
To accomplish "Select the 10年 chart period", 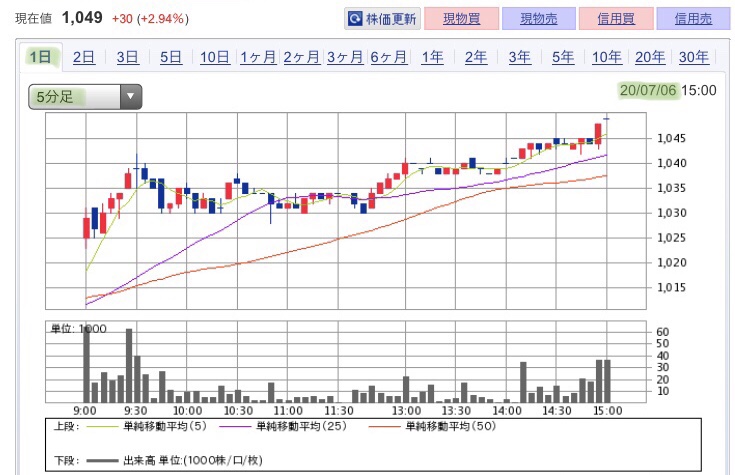I will pos(607,57).
